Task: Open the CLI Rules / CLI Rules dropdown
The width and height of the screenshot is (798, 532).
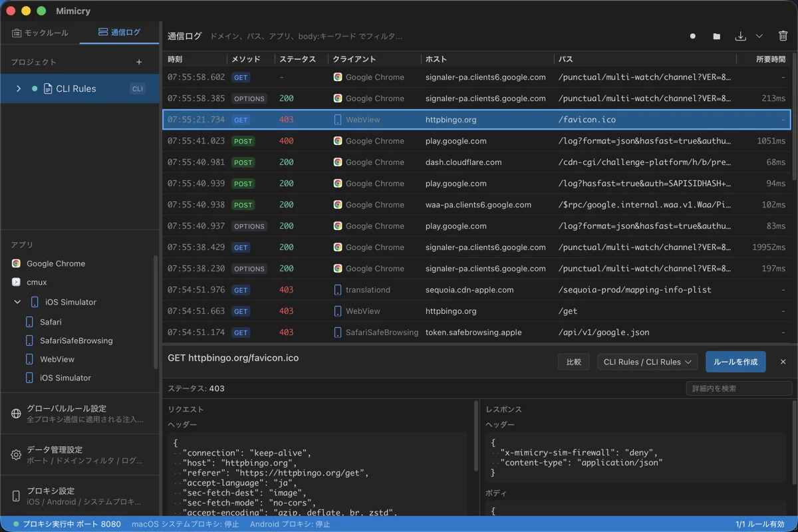Action: pyautogui.click(x=648, y=362)
